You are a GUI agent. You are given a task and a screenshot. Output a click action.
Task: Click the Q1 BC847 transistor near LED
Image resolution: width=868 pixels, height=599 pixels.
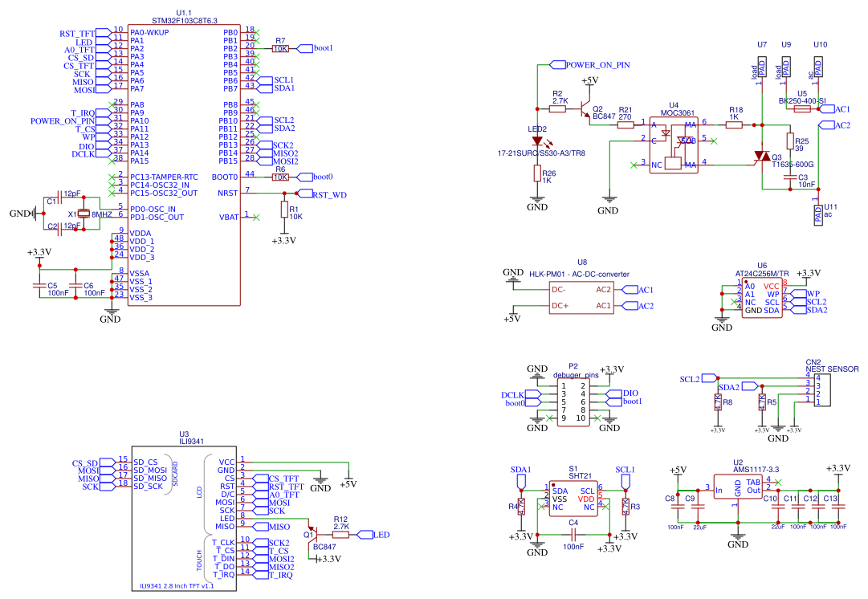tap(315, 533)
